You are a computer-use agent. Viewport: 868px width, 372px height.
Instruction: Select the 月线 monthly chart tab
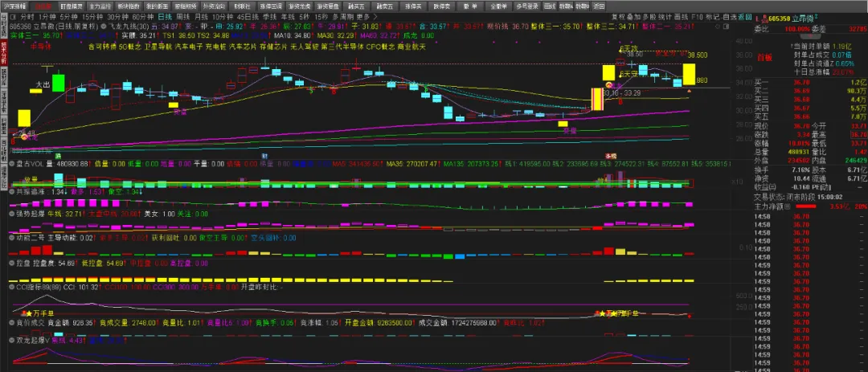tap(202, 17)
